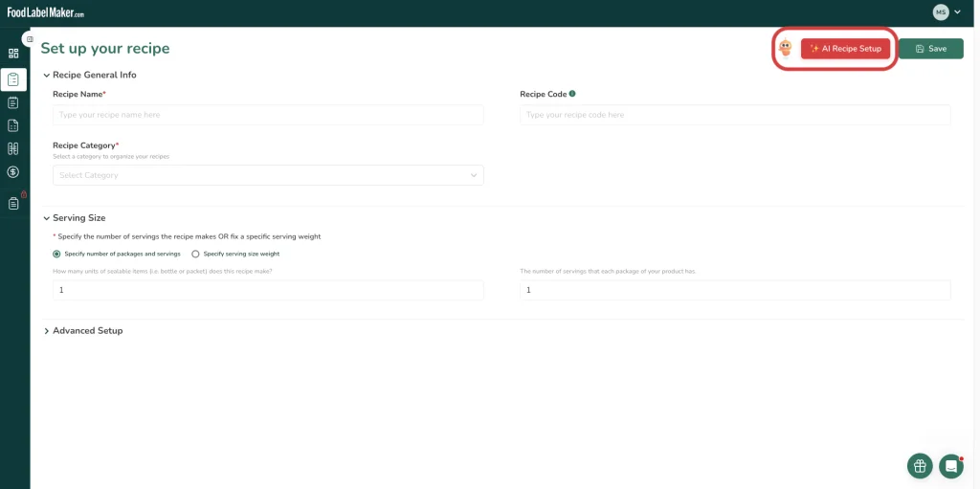The image size is (980, 489).
Task: Click the MS user avatar
Action: point(941,11)
